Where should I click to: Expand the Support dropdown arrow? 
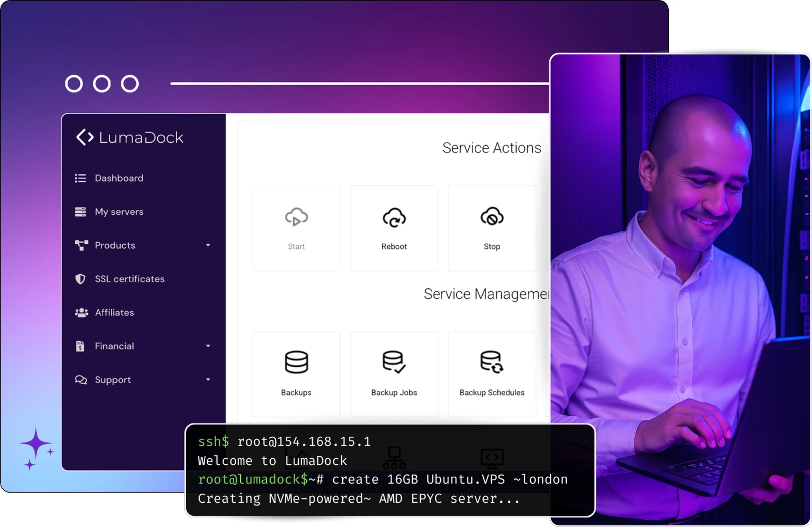[x=208, y=380]
